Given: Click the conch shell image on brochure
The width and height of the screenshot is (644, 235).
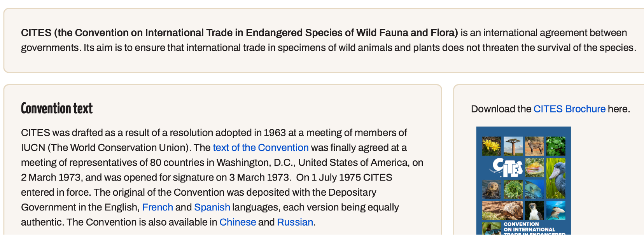Looking at the screenshot, I should pyautogui.click(x=534, y=168).
